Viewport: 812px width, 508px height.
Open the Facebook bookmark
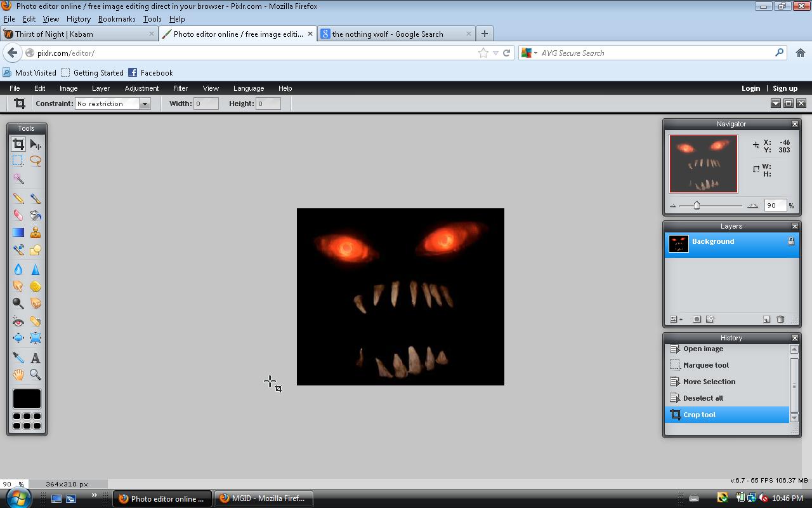pos(151,72)
